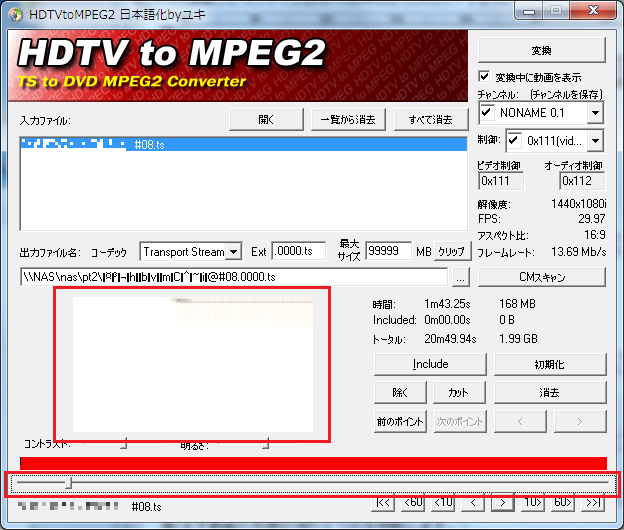Expand the 0x111(vid...) control dropdown
Image resolution: width=624 pixels, height=530 pixels.
point(595,140)
